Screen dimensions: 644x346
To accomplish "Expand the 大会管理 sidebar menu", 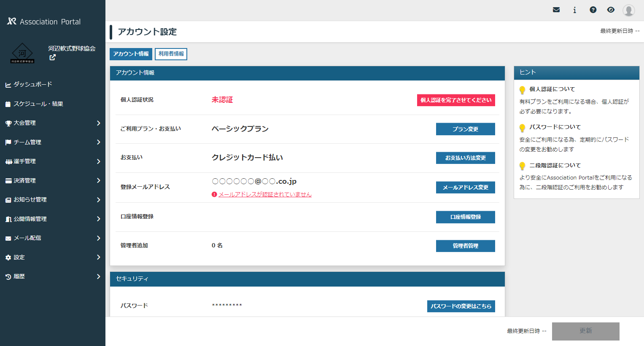I will pyautogui.click(x=52, y=123).
